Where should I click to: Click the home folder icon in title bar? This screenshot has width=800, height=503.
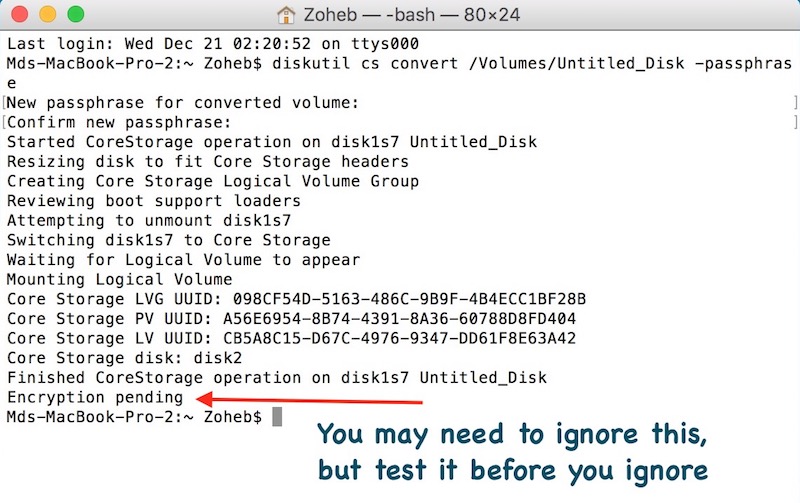[x=286, y=16]
